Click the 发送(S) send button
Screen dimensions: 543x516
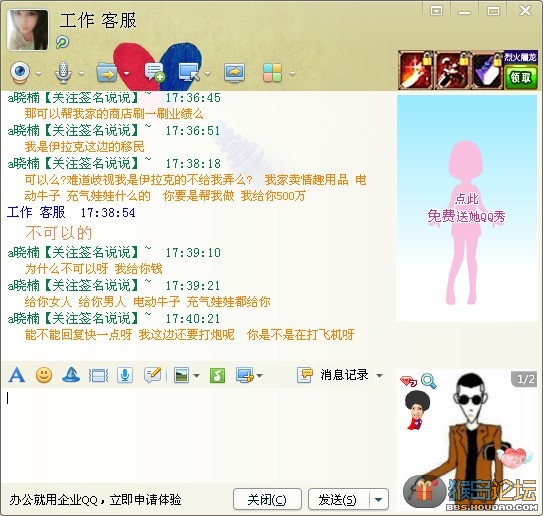tap(338, 499)
